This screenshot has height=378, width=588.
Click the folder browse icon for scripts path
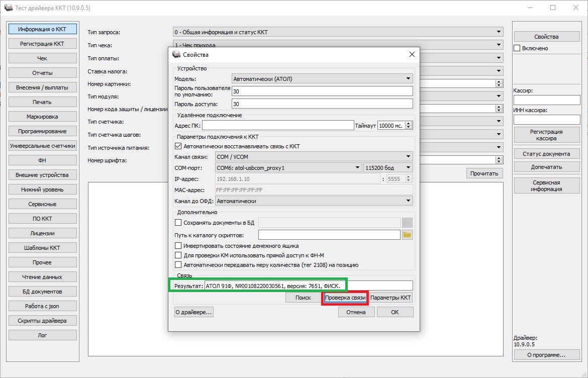[407, 235]
